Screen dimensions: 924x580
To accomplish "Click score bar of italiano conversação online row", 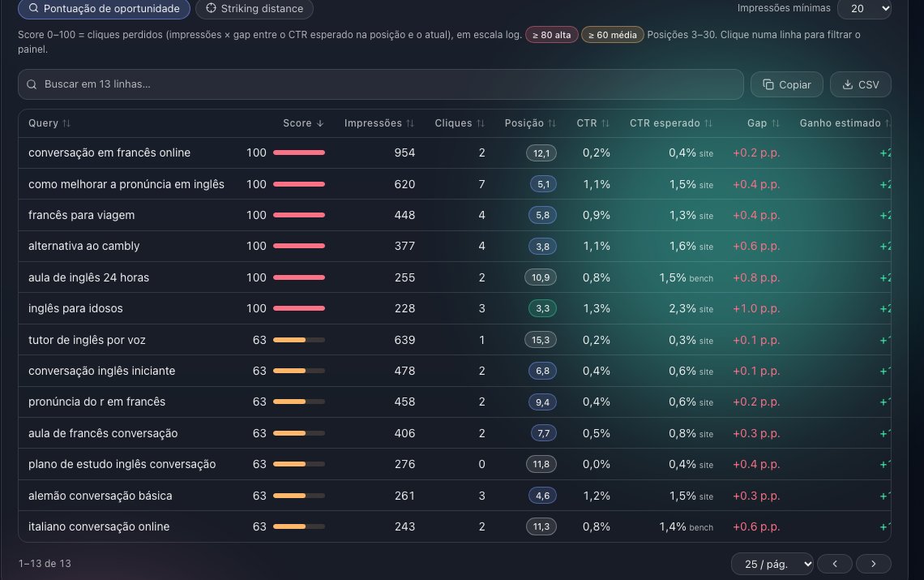I will coord(299,526).
